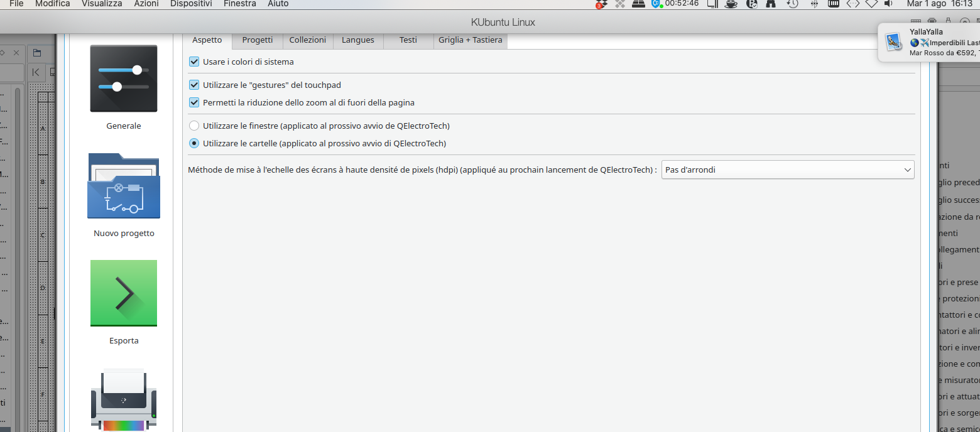Click the YallaYalla mail notification
Viewport: 980px width, 432px height.
[930, 42]
